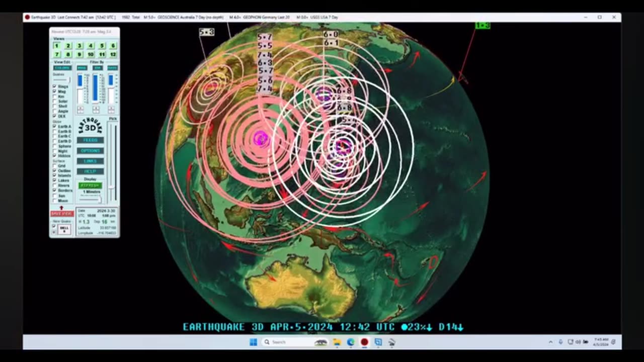The image size is (644, 362).
Task: Select view preset 11
Action: (x=102, y=54)
